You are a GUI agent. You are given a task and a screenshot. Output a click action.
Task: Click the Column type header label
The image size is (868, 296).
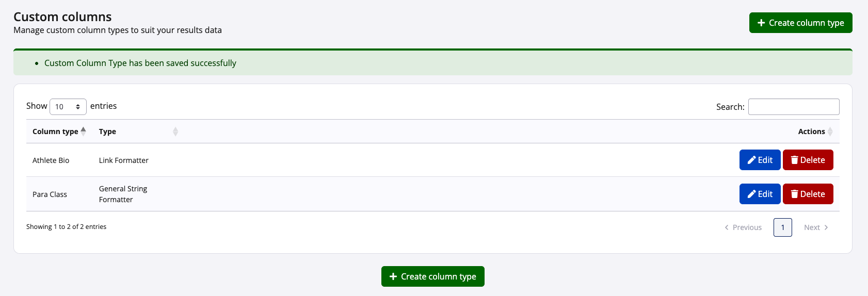pos(55,131)
